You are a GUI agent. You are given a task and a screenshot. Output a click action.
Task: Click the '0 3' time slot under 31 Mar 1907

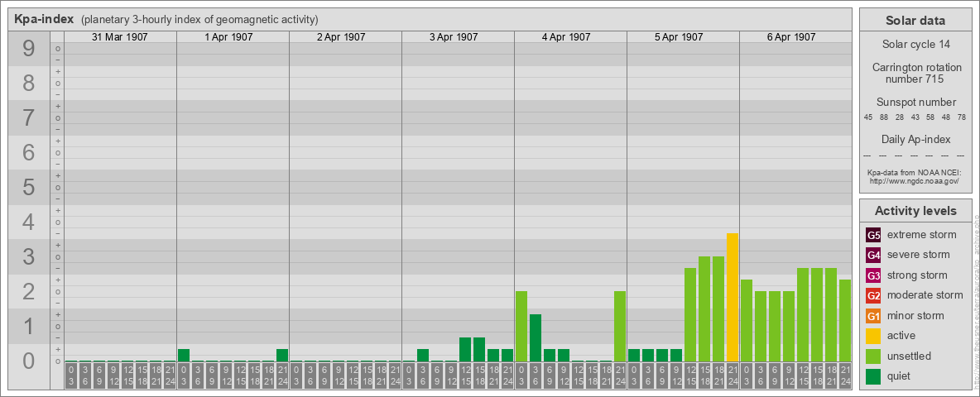click(x=71, y=376)
